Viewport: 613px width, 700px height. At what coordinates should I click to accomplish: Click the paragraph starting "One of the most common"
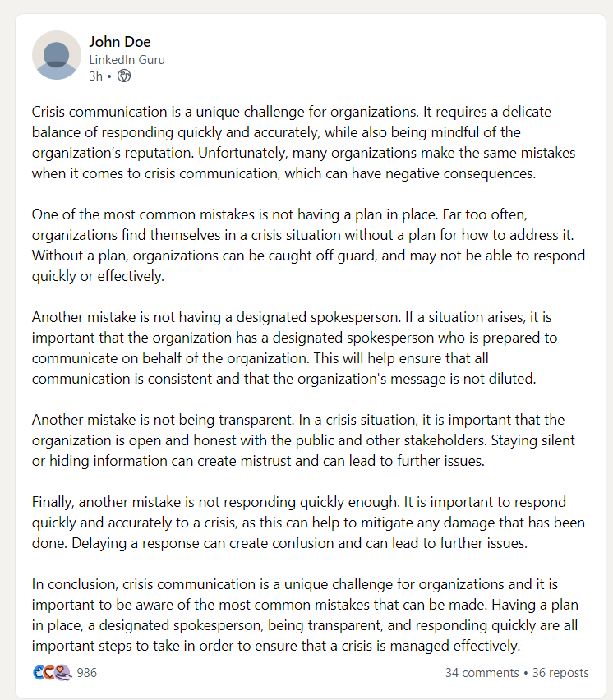(304, 245)
